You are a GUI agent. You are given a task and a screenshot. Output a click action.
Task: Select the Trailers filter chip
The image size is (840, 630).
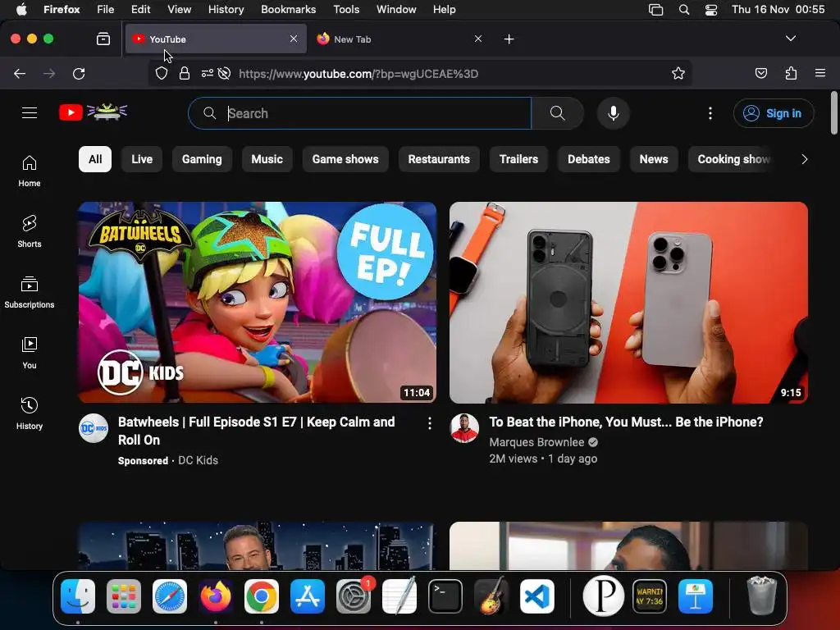tap(518, 159)
